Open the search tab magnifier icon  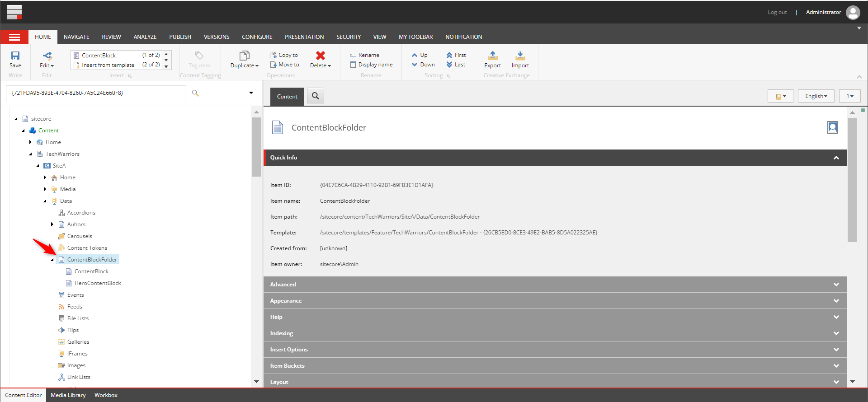point(316,96)
